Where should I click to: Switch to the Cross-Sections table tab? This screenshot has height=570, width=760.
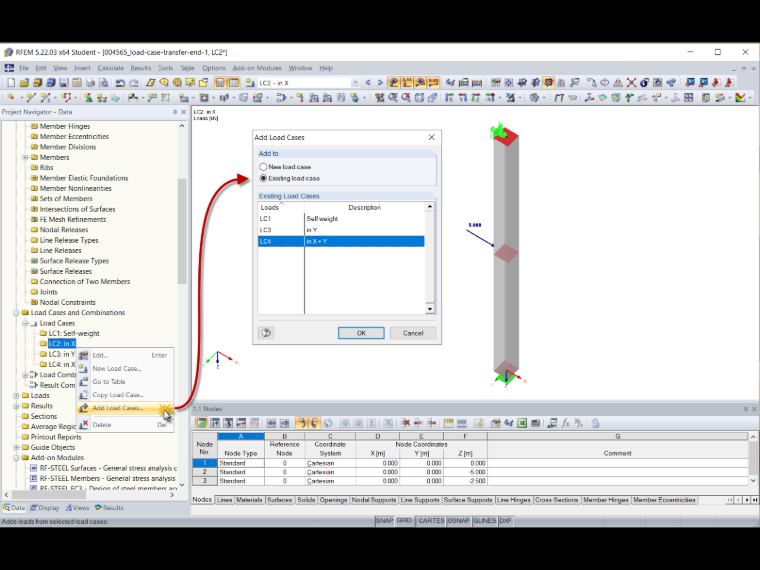(556, 500)
